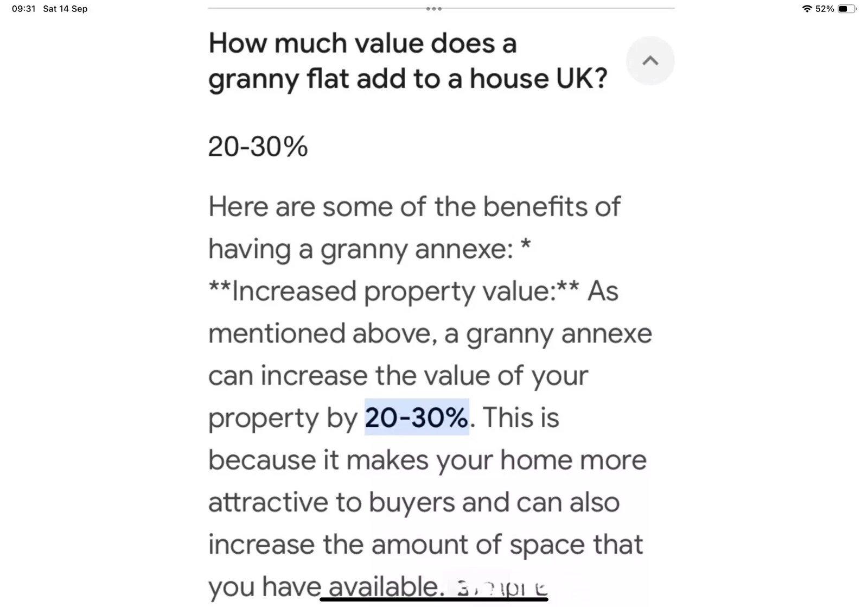Click the "increase the amount of space that" line
This screenshot has width=868, height=607.
425,545
